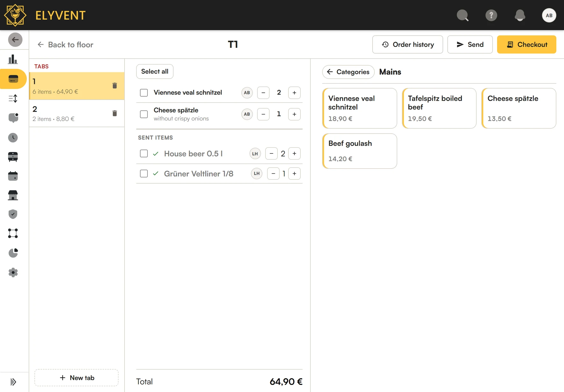Open the clock sidebar icon
Image resolution: width=564 pixels, height=392 pixels.
[x=13, y=138]
